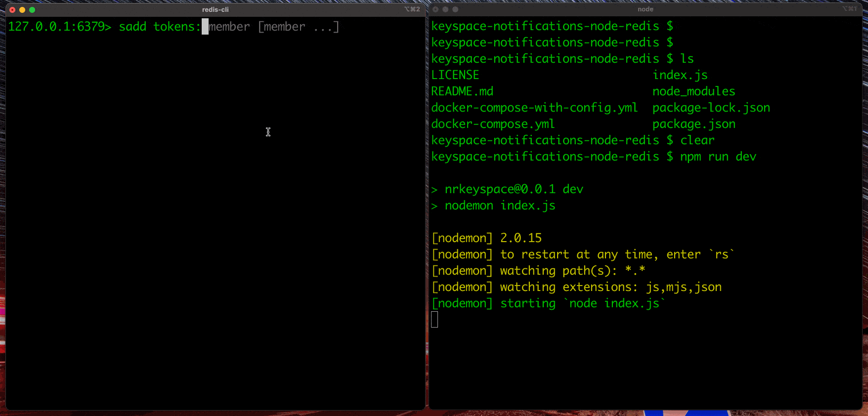Click 'starting `node index.js`' line
868x416 pixels.
coord(549,303)
